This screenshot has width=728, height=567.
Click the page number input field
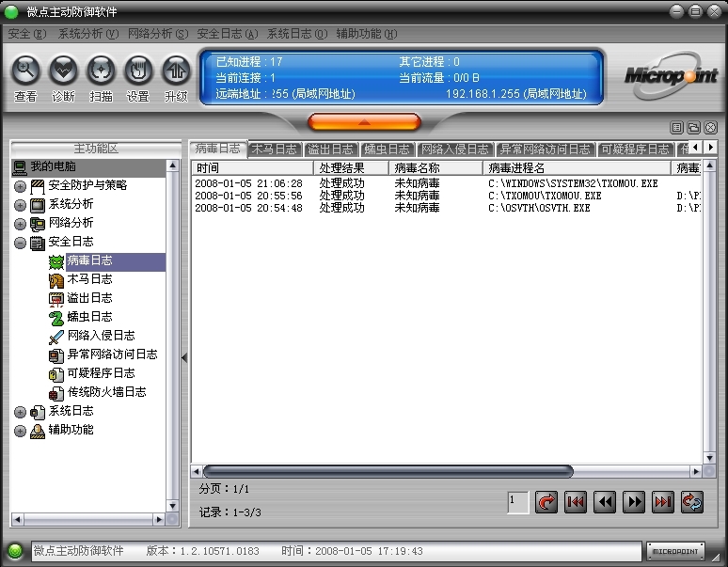coord(518,503)
